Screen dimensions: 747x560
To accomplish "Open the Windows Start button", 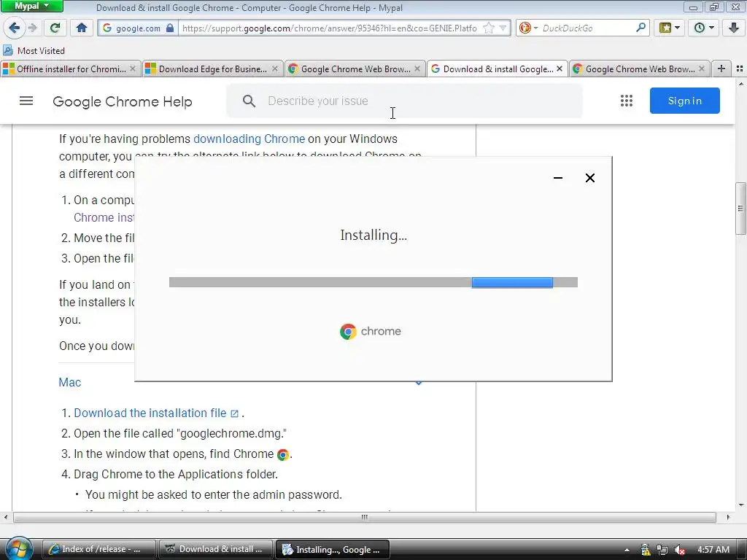I will tap(18, 548).
